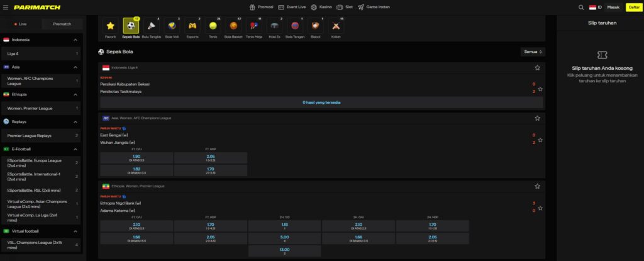Open Event Live in top navigation
Screen dimensions: 644x261
pos(292,7)
